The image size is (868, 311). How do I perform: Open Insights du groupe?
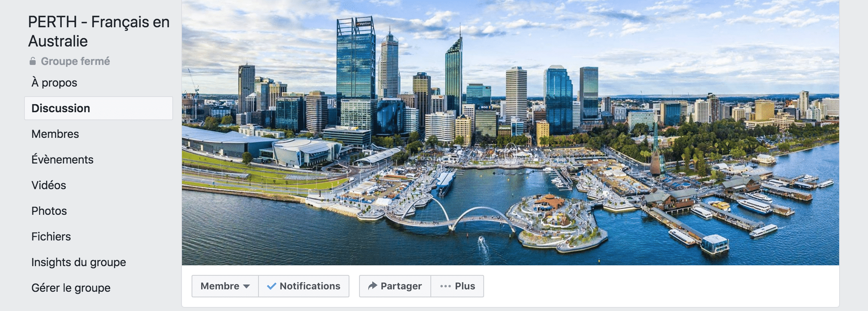click(x=79, y=262)
